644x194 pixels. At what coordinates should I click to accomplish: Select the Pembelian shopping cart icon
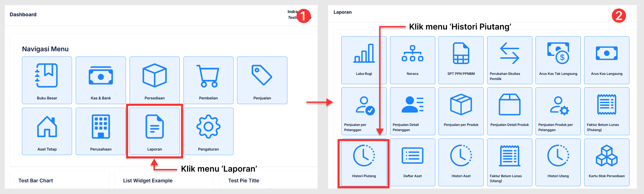click(208, 76)
